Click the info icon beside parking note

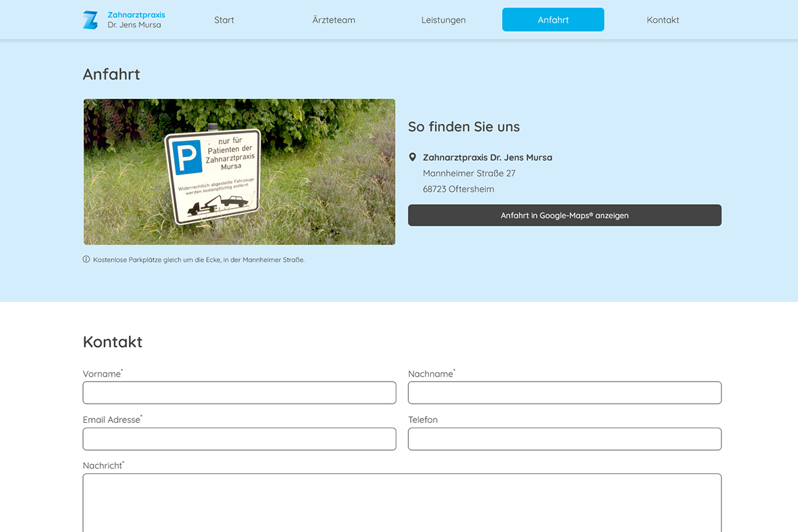click(86, 259)
